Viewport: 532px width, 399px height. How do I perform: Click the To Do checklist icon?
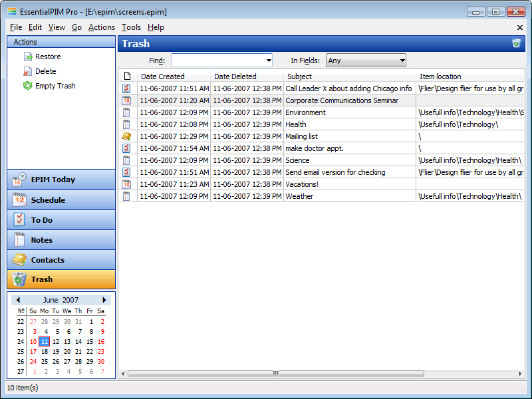tap(19, 220)
